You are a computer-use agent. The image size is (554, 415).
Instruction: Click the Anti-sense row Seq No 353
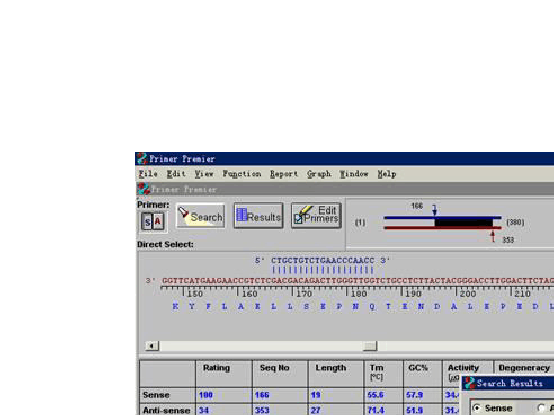click(x=262, y=410)
